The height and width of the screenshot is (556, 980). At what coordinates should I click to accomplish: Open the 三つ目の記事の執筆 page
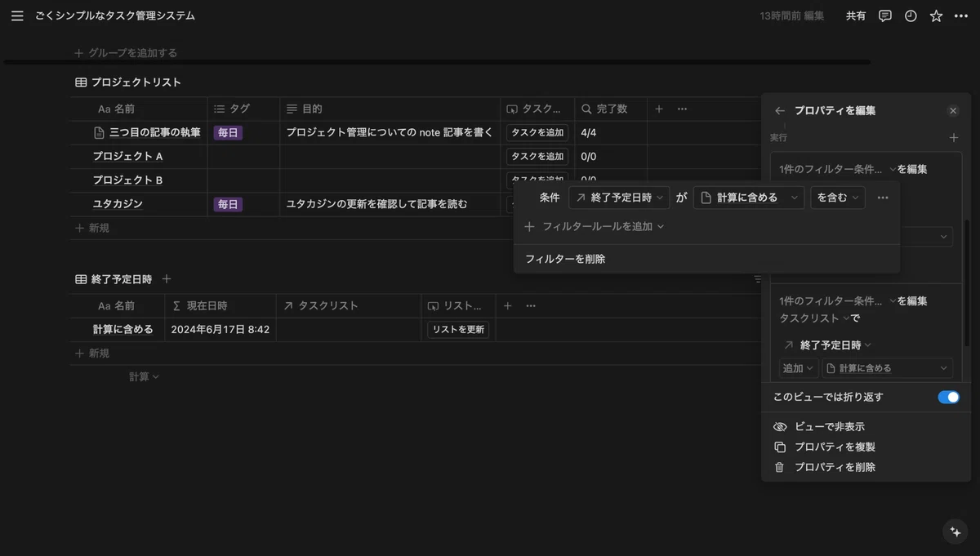point(155,132)
